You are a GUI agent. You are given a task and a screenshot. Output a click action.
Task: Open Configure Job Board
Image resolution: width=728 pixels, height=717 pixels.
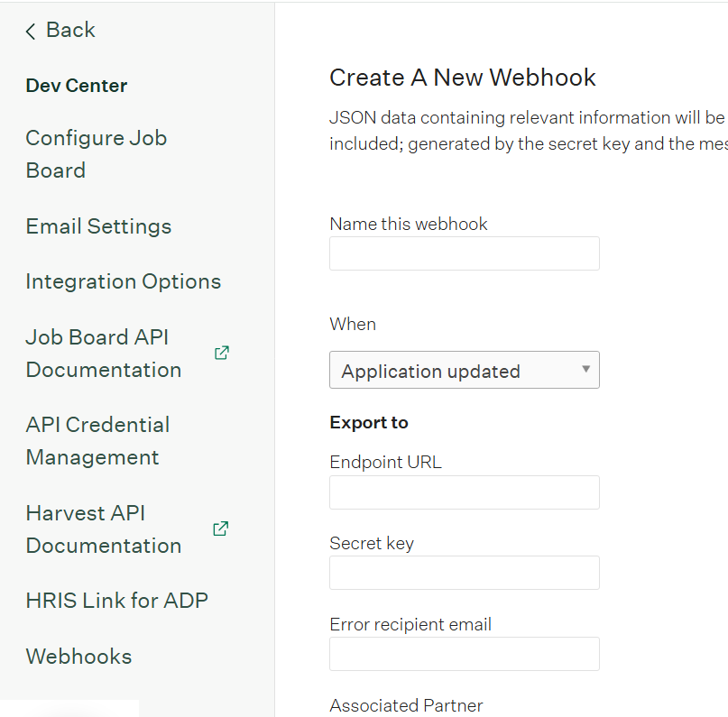pyautogui.click(x=97, y=154)
